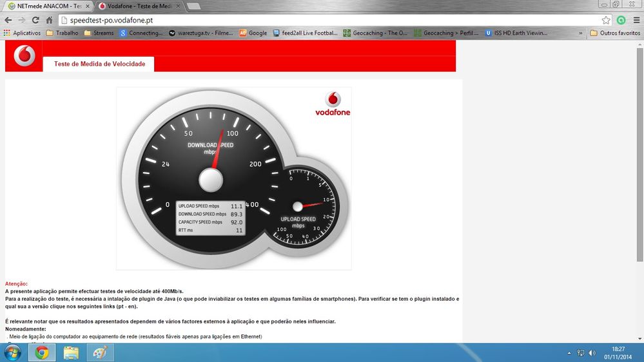Go to the browser home page

point(49,20)
